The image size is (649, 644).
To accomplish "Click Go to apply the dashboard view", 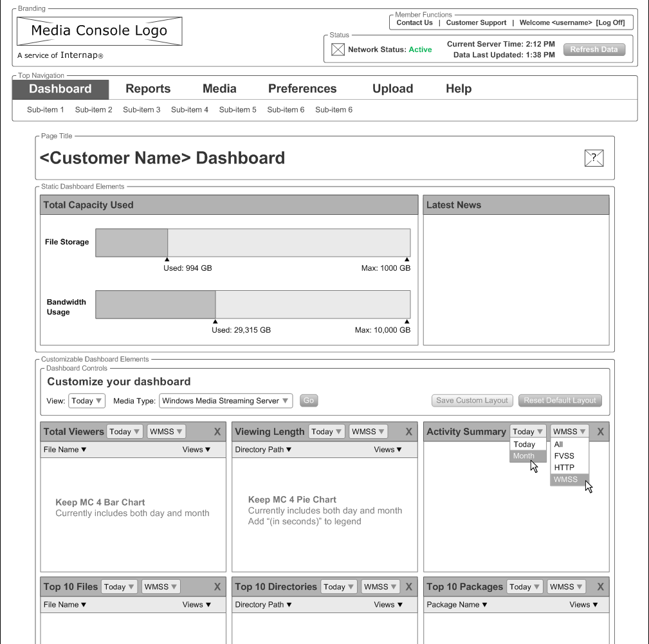I will (308, 400).
